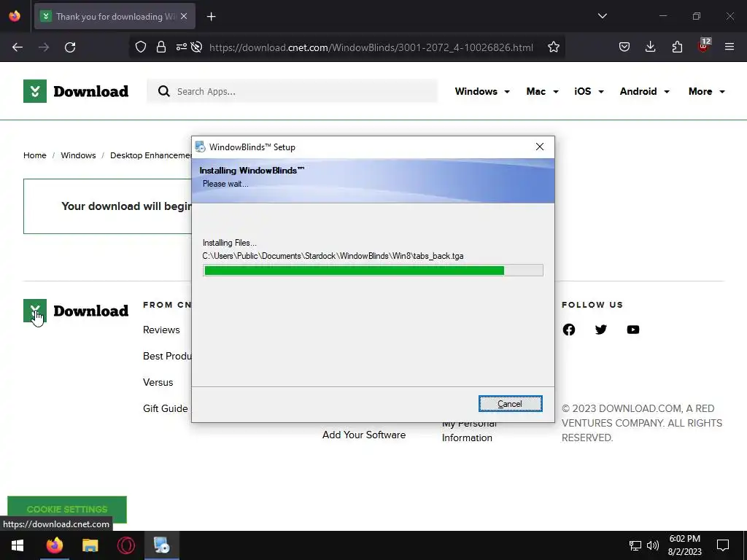The image size is (747, 560).
Task: Open the Desktop Enhancements breadcrumb link
Action: pyautogui.click(x=150, y=155)
